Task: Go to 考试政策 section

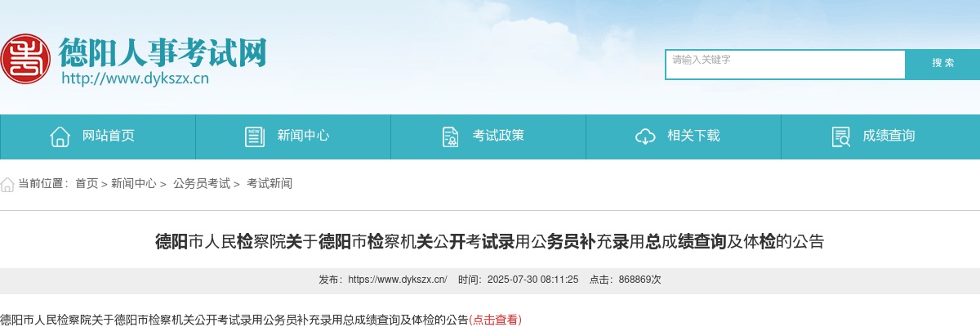Action: [x=488, y=137]
